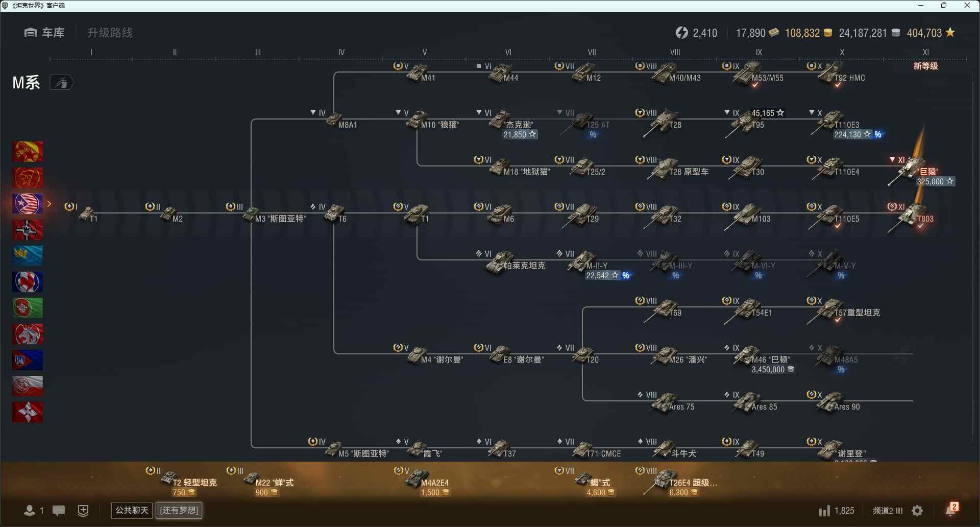Image resolution: width=980 pixels, height=527 pixels.
Task: Open the settings gear icon
Action: coord(917,510)
